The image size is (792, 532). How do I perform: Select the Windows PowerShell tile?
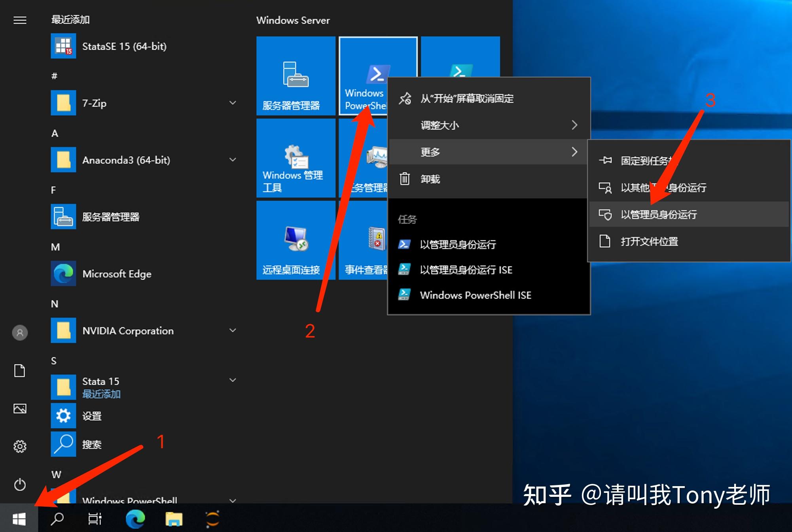click(363, 76)
